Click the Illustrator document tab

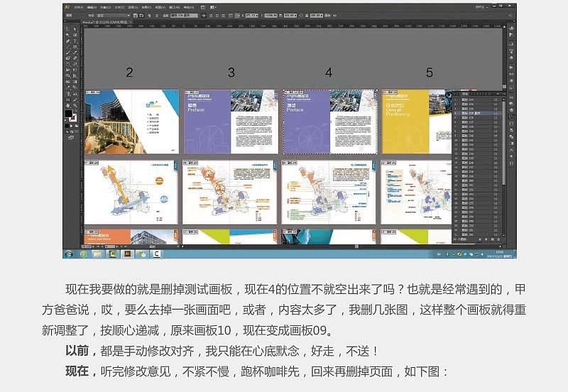[x=106, y=22]
